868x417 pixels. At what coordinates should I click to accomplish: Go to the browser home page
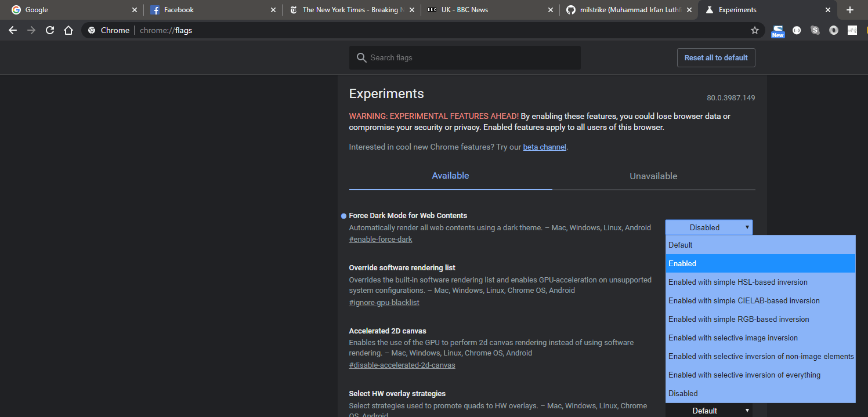tap(68, 30)
